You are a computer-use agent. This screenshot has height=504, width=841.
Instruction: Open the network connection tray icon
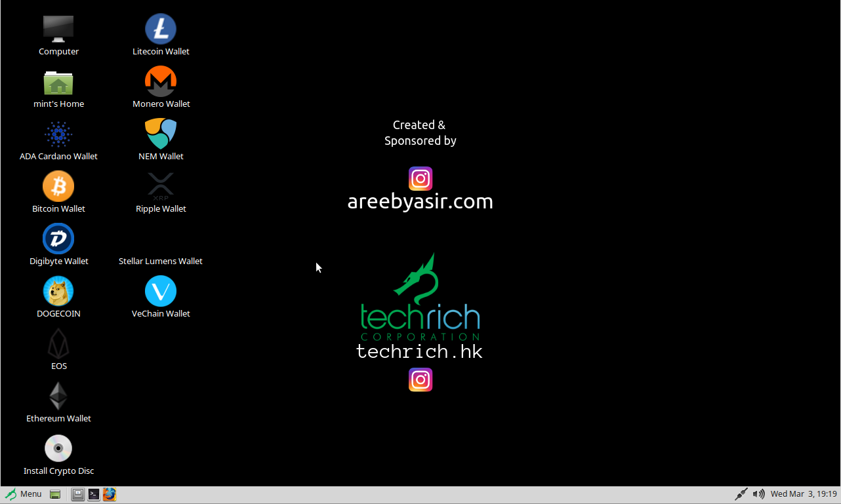pyautogui.click(x=741, y=494)
